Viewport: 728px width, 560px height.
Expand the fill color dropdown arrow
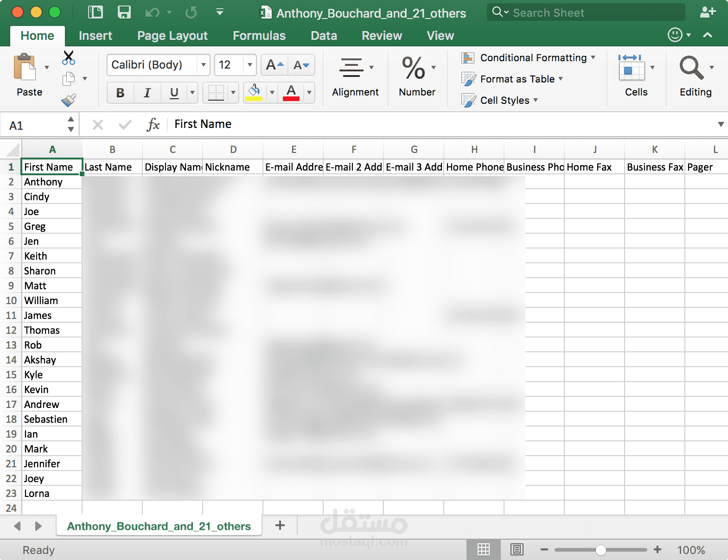point(272,93)
